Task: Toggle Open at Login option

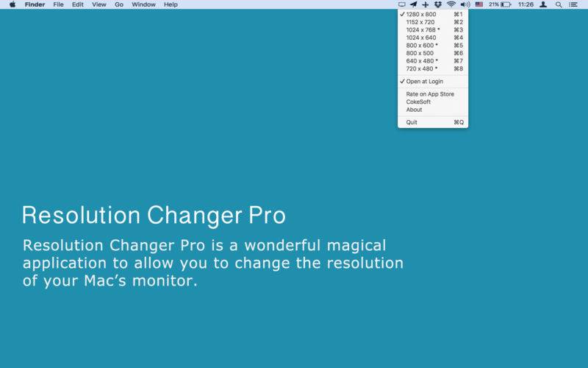Action: (x=433, y=82)
